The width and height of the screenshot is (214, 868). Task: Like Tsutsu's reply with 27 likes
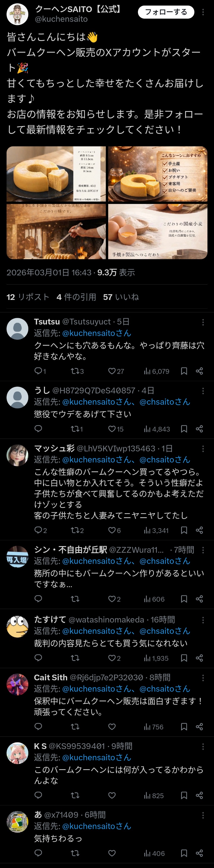click(112, 371)
